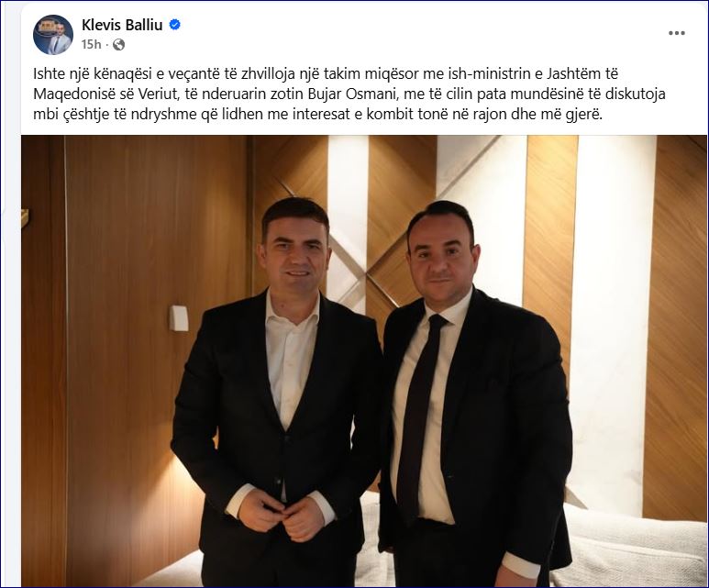Open the Klevis Balliu profile name link
Viewport: 709px width, 588px height.
(x=122, y=25)
